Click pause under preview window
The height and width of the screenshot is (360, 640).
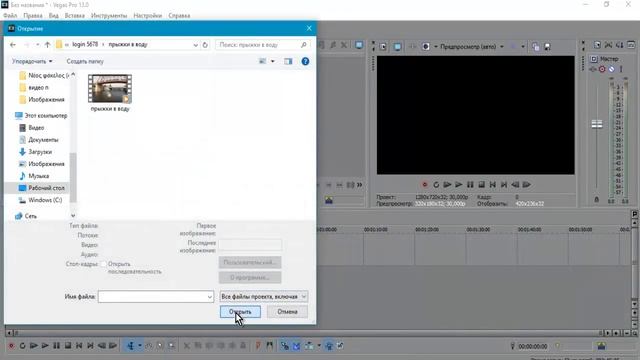click(x=470, y=185)
